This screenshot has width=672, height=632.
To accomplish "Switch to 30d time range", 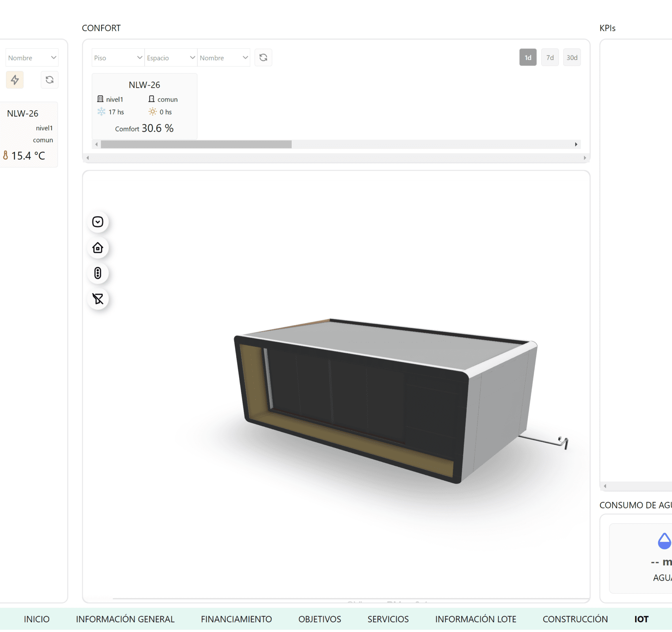I will tap(572, 58).
